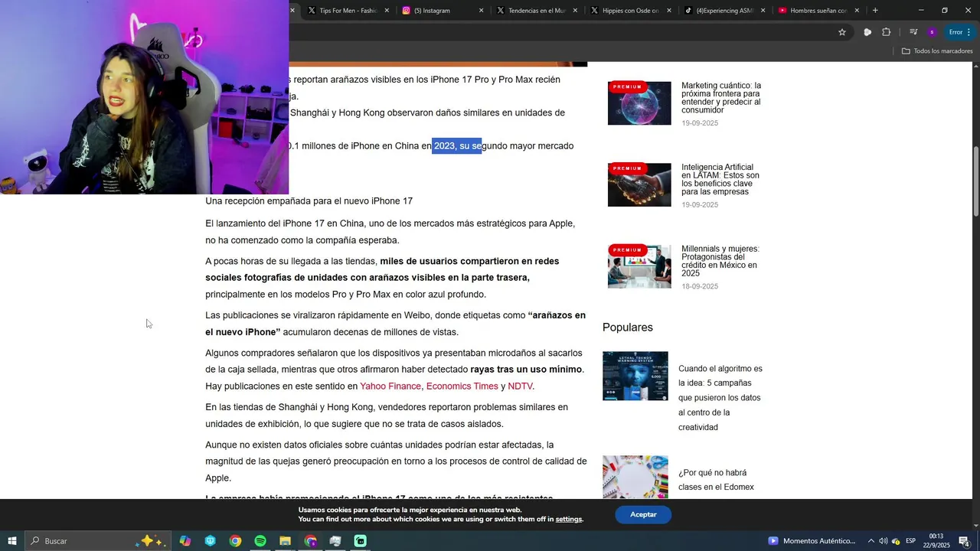Open Inteligencia Artificial en LATAM thumbnail
The width and height of the screenshot is (980, 551).
tap(639, 185)
